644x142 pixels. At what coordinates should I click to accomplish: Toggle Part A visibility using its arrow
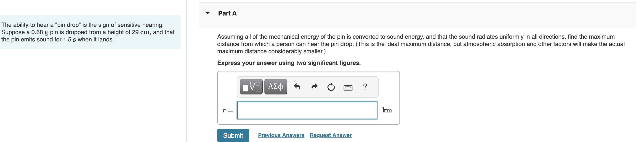(208, 13)
